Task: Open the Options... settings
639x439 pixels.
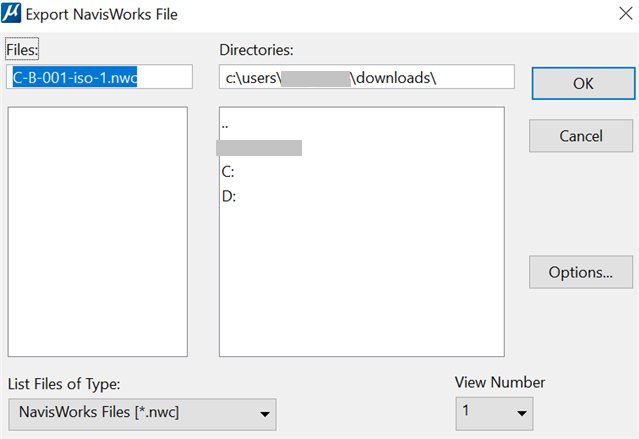Action: [580, 271]
